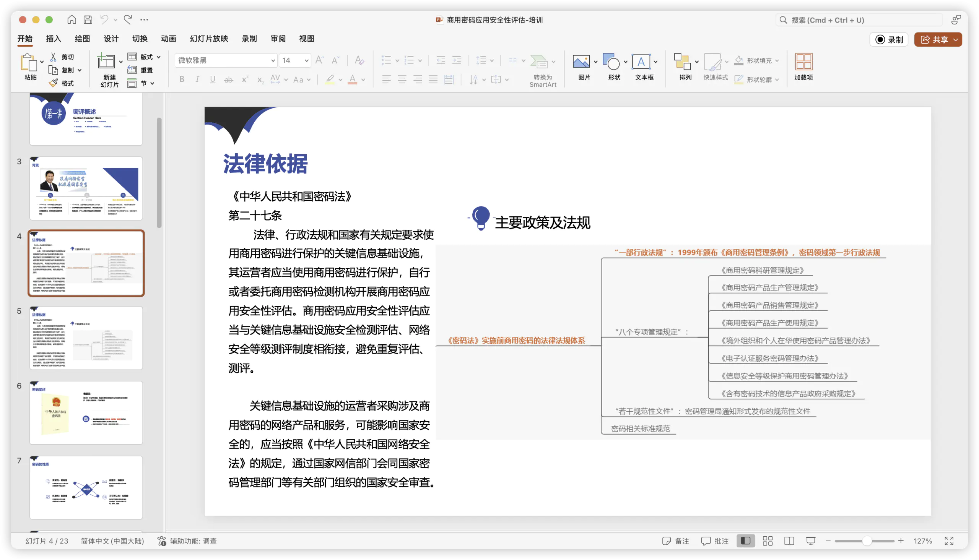This screenshot has height=560, width=979.
Task: Switch to slide sorter grid view
Action: point(768,541)
